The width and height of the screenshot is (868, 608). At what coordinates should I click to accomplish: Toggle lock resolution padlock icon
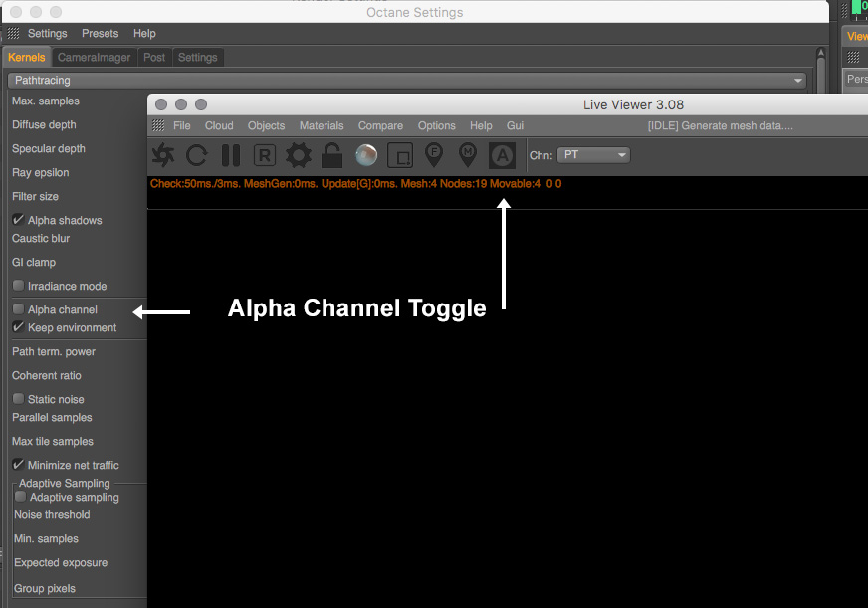[x=332, y=155]
